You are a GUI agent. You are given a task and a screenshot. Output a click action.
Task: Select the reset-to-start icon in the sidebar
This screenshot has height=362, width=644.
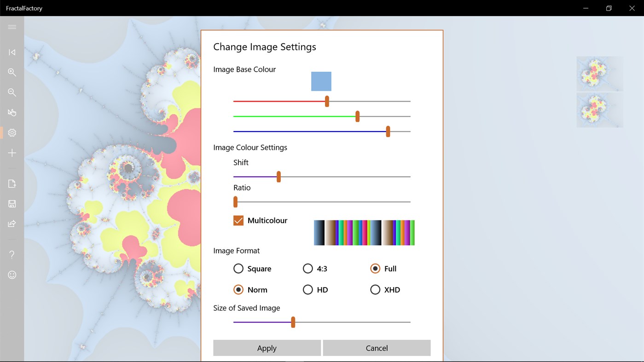pyautogui.click(x=12, y=52)
